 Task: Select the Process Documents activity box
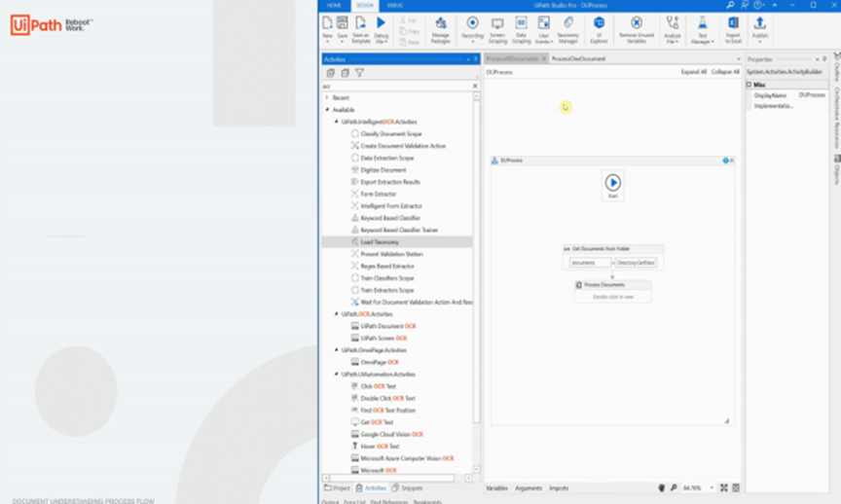[x=612, y=291]
